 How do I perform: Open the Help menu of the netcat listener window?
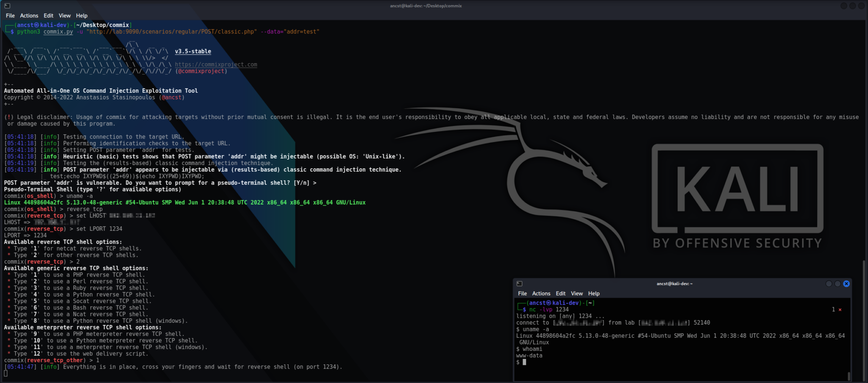click(x=593, y=293)
